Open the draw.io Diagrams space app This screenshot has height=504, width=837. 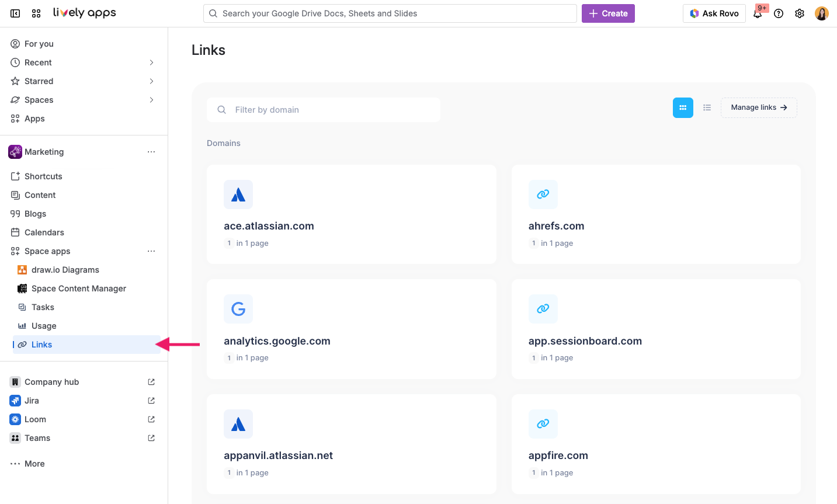pyautogui.click(x=64, y=269)
